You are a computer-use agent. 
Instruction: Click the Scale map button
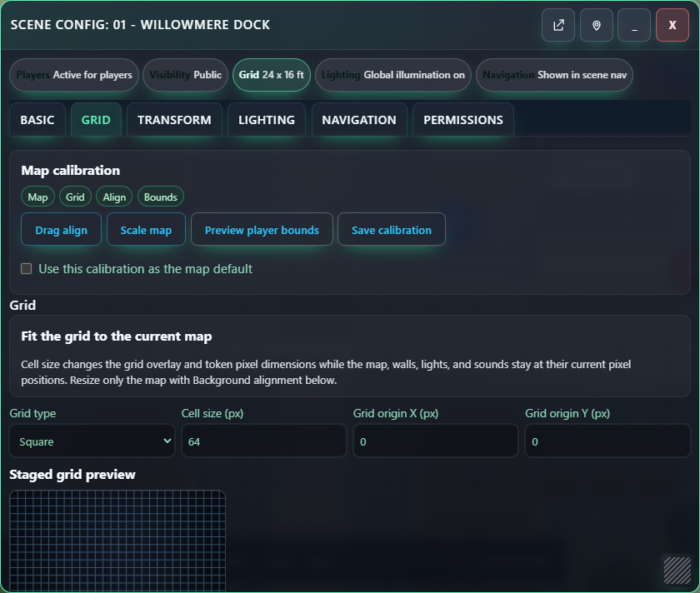[x=146, y=229]
